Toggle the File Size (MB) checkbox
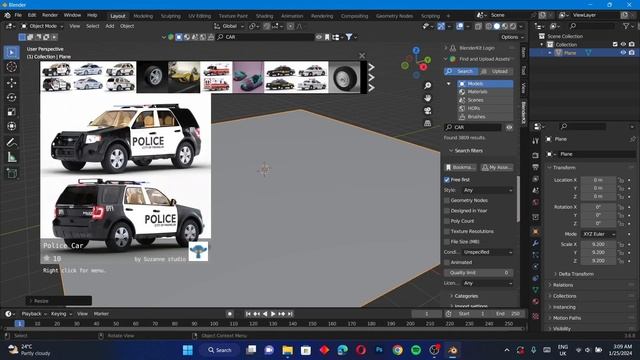This screenshot has height=360, width=640. (447, 242)
